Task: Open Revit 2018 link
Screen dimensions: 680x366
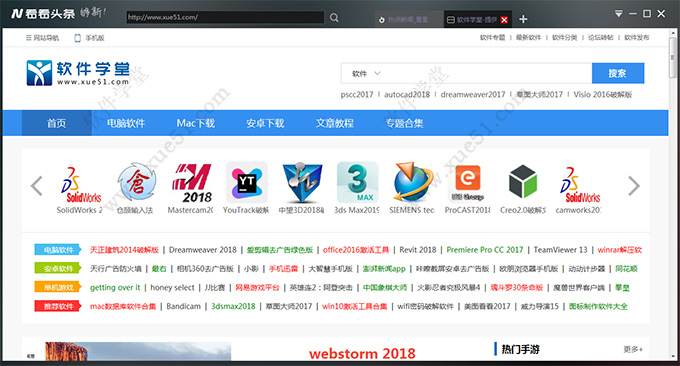Action: click(418, 250)
